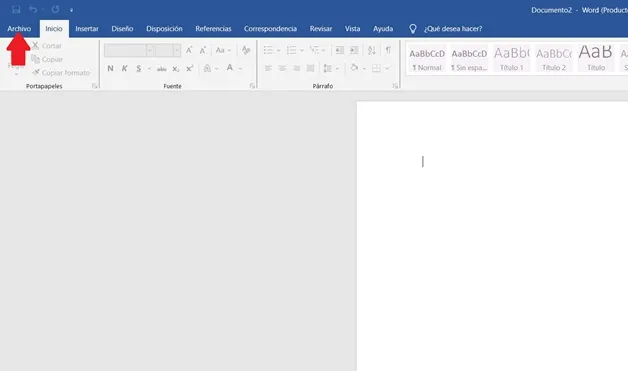
Task: Open the Disposición ribbon tab
Action: (x=164, y=29)
